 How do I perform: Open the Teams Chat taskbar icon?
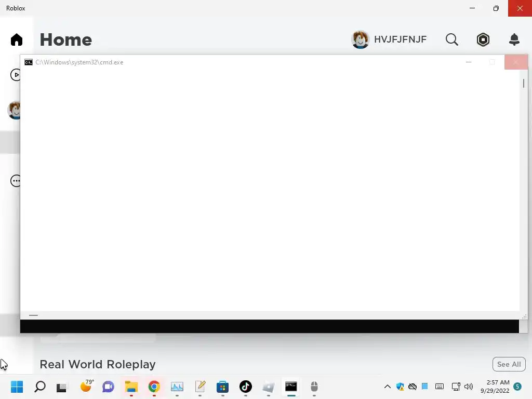click(x=108, y=387)
